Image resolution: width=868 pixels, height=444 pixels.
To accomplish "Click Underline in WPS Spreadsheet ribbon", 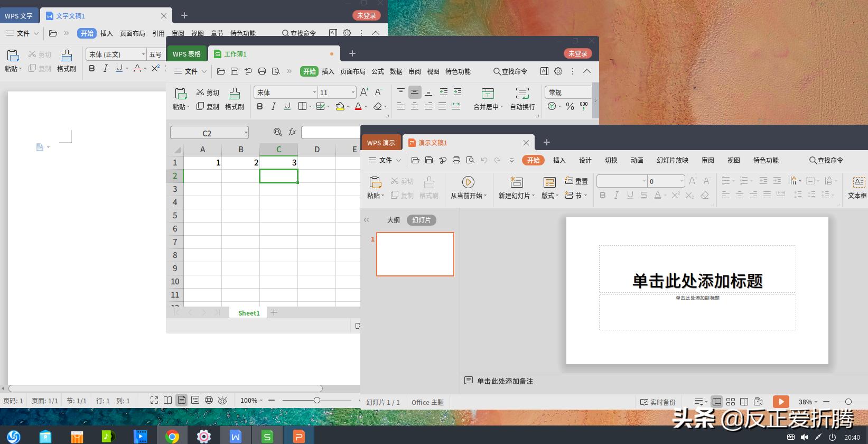I will coord(287,106).
